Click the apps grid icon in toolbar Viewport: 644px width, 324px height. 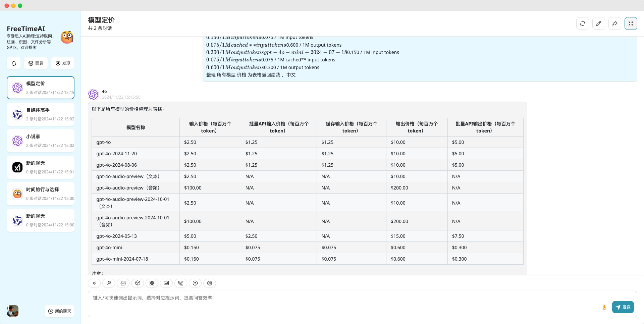click(152, 283)
